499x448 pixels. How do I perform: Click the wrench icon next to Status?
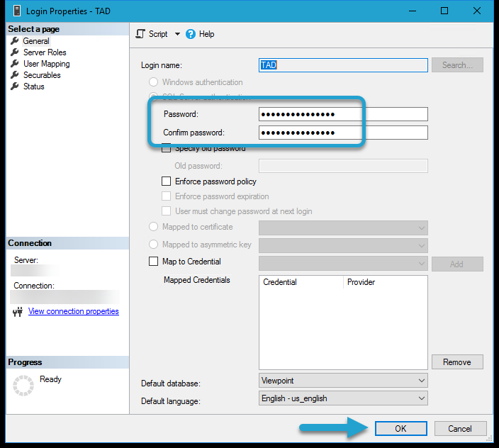15,86
